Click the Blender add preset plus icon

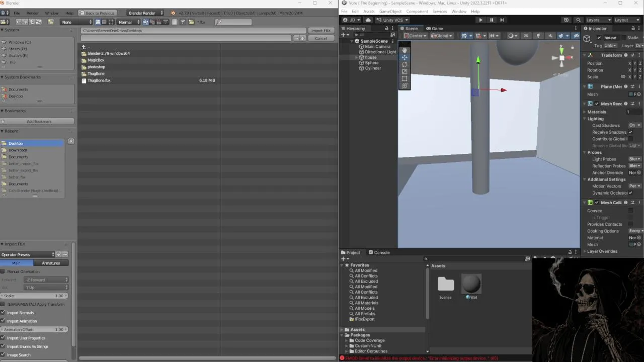58,254
